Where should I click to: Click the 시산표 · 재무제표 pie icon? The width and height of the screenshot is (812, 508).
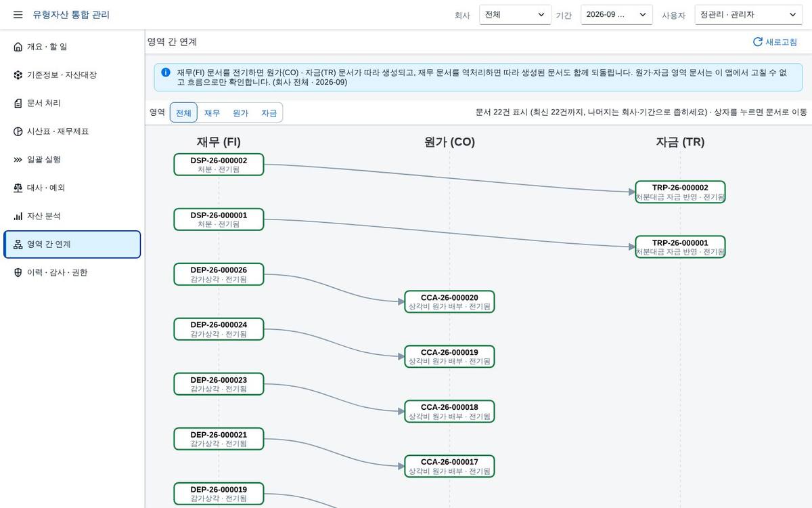pyautogui.click(x=18, y=131)
